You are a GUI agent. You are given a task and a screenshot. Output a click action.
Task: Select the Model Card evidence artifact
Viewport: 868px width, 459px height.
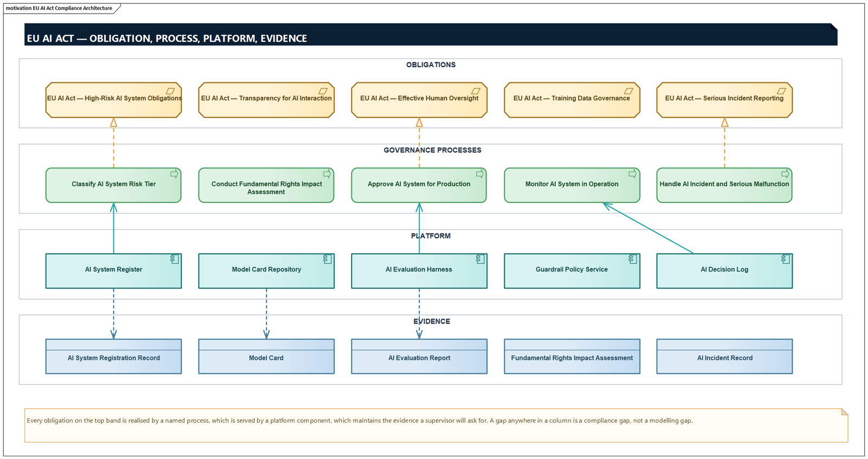266,357
